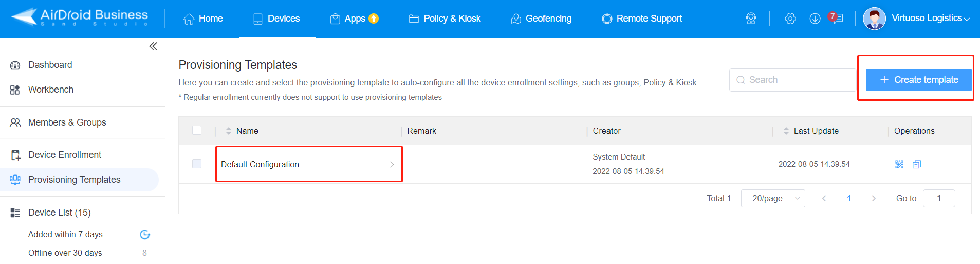Screen dimensions: 980x264
Task: Click the Members & Groups people icon
Action: [x=15, y=123]
